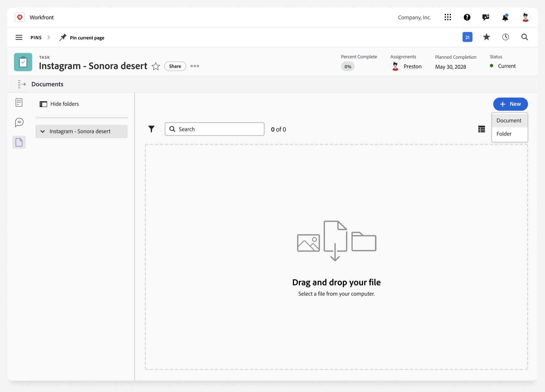The width and height of the screenshot is (545, 392).
Task: Open the Recents clock icon
Action: [505, 37]
